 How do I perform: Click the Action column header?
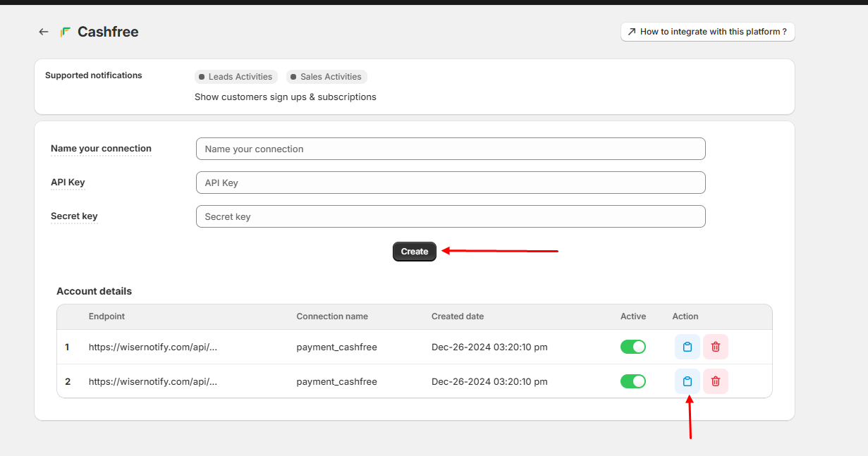[x=685, y=316]
